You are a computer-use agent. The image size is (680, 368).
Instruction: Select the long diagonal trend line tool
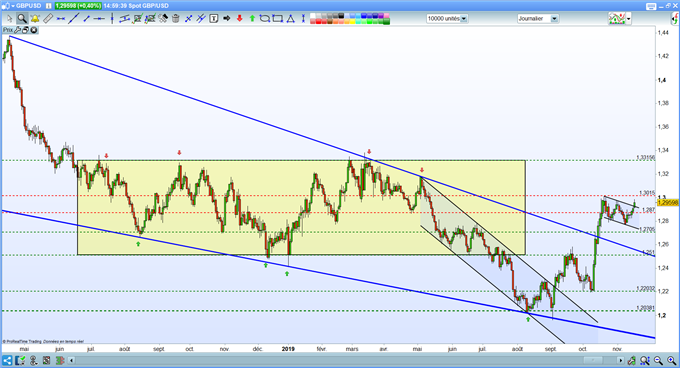(x=74, y=19)
